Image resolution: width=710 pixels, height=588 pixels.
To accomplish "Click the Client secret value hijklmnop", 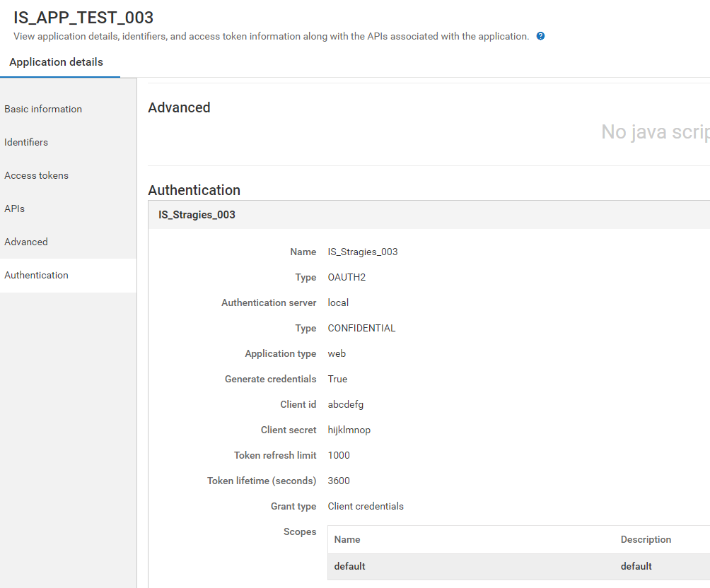I will click(349, 430).
